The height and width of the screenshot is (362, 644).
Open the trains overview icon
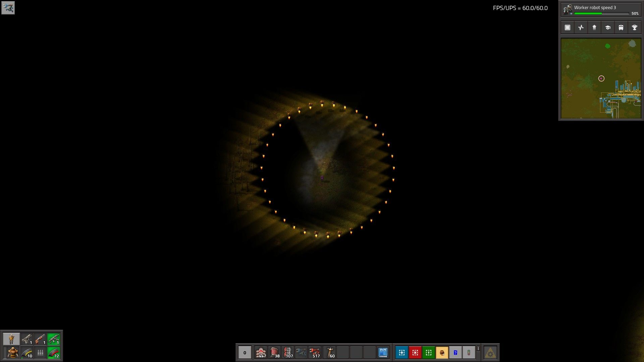coord(621,27)
